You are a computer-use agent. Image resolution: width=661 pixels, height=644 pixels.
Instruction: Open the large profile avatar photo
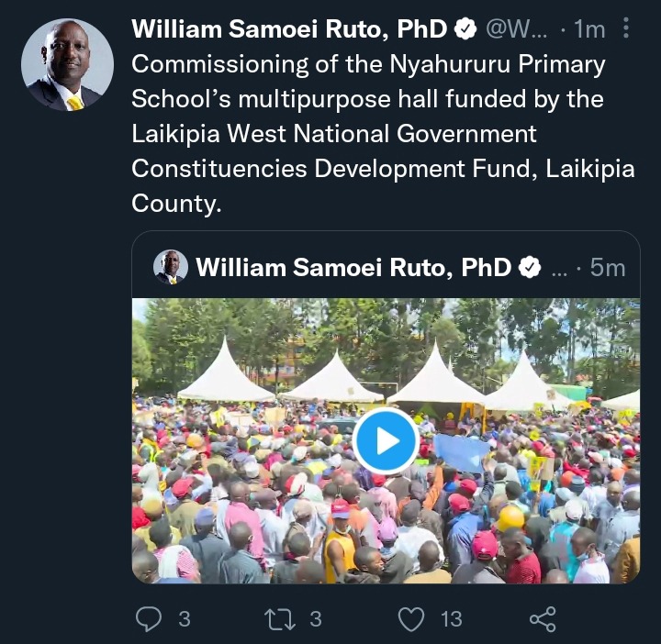click(x=67, y=64)
